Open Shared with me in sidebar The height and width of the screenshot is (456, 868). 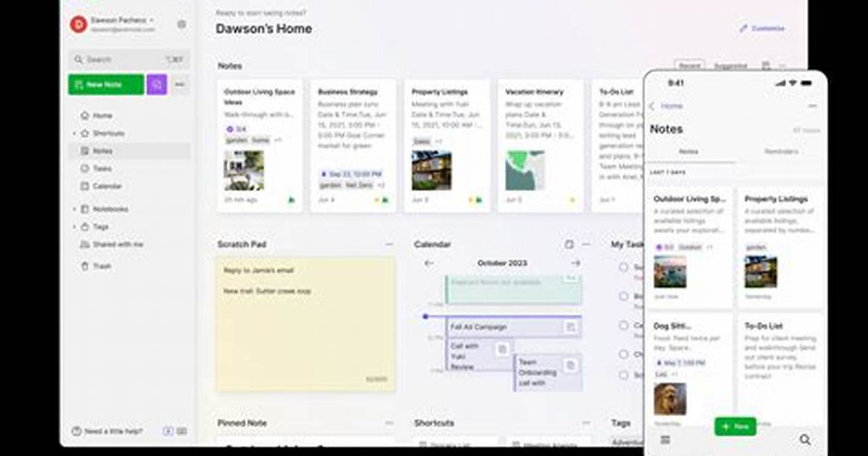(118, 245)
